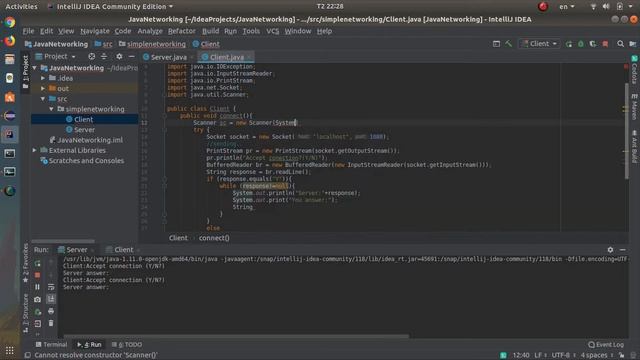Stop Server with the Run panel red square
640x360 pixels.
[x=38, y=275]
